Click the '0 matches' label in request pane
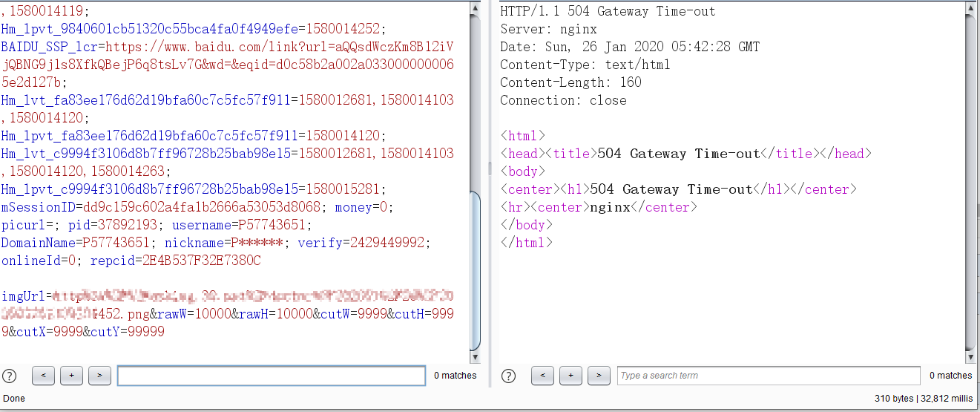This screenshot has height=412, width=980. pos(456,376)
